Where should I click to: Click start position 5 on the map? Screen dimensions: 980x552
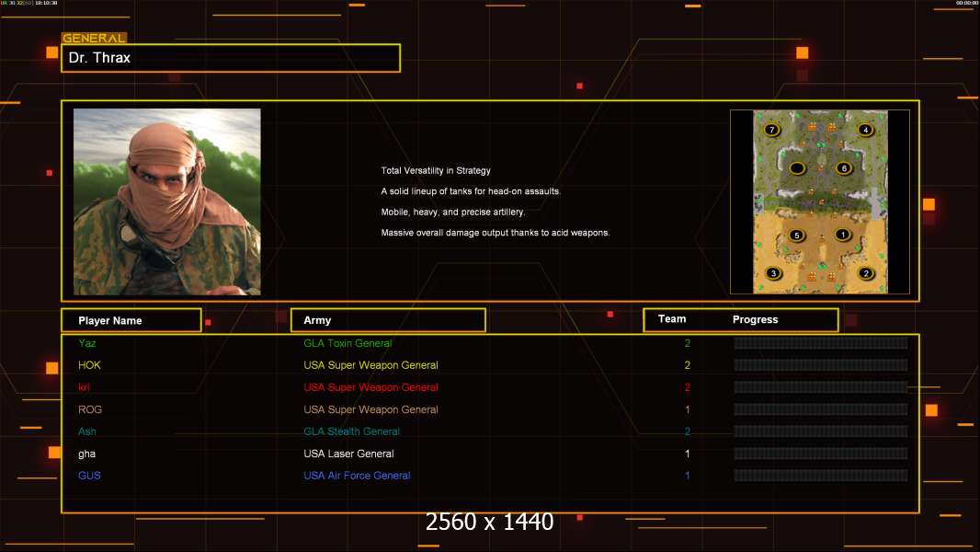pyautogui.click(x=796, y=236)
